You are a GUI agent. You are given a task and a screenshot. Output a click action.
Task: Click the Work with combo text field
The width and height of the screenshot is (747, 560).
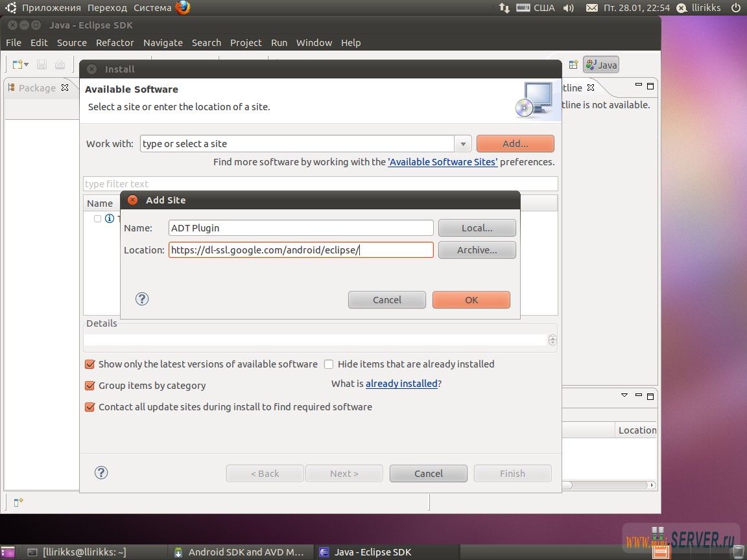pyautogui.click(x=297, y=144)
